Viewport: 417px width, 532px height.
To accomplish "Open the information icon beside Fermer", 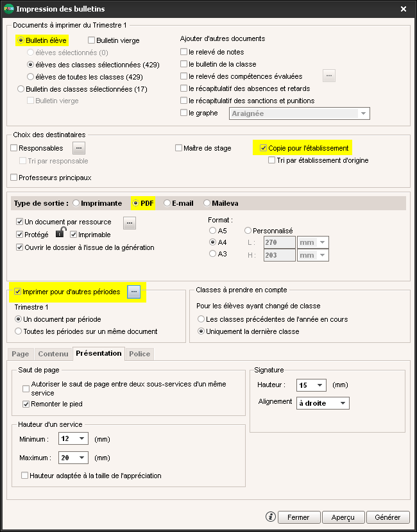I will click(x=271, y=517).
